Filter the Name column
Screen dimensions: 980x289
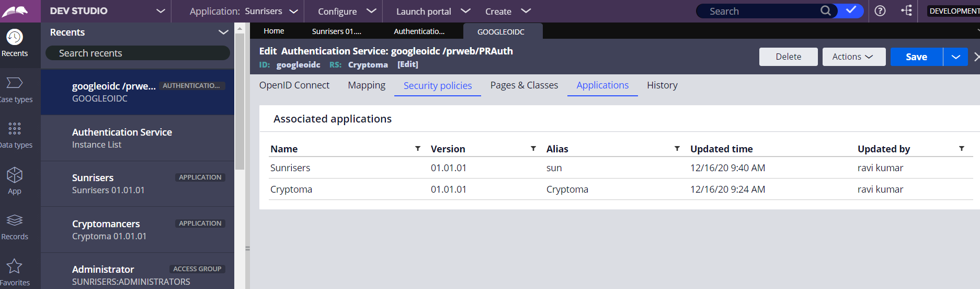(x=418, y=149)
